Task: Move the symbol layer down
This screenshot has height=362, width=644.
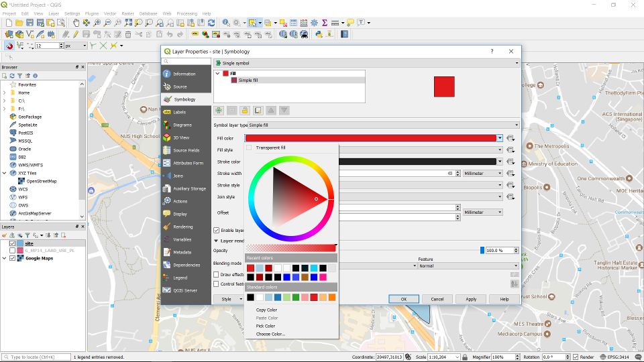Action: click(284, 110)
